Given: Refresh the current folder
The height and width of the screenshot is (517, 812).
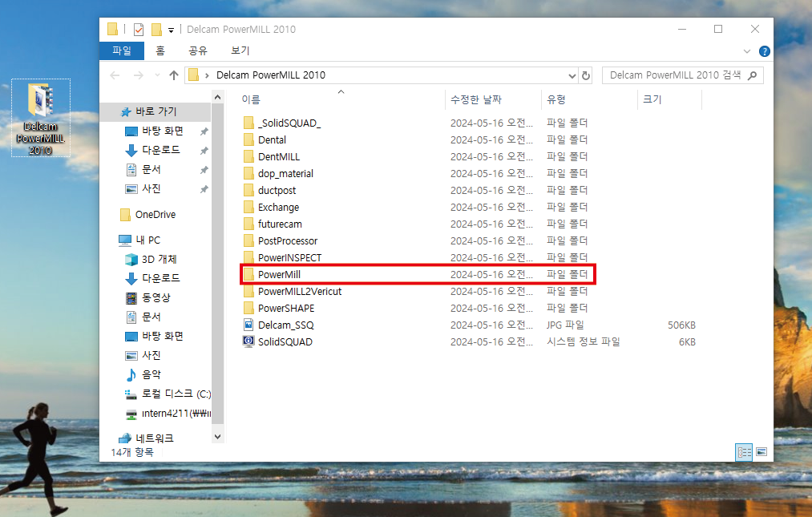Looking at the screenshot, I should coord(586,75).
